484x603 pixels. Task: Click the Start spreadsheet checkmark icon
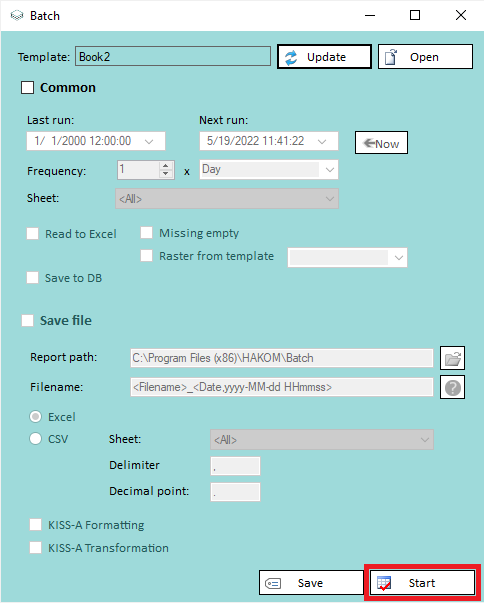click(384, 583)
